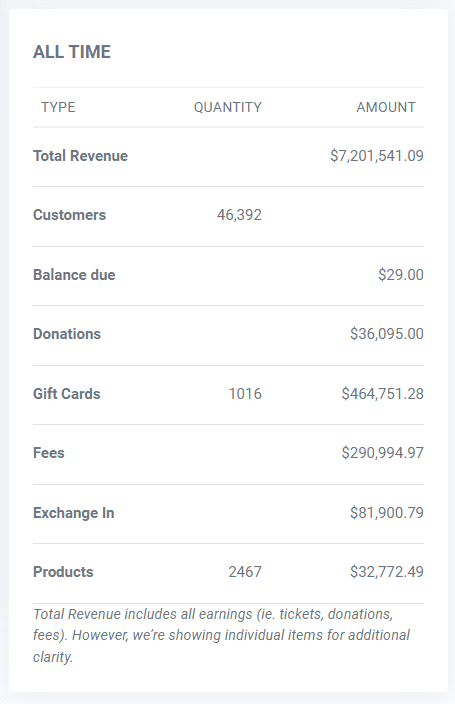Viewport: 455px width, 704px height.
Task: Select the QUANTITY column header
Action: (x=228, y=107)
